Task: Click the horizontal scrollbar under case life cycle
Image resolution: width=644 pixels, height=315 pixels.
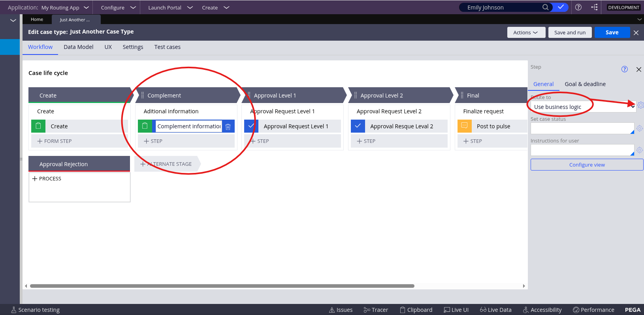Action: tap(222, 286)
